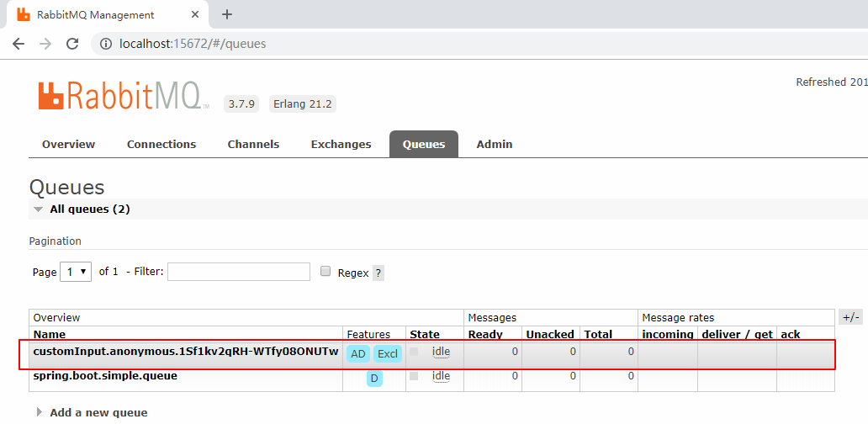Switch to the Exchanges tab
This screenshot has height=424, width=868.
(x=341, y=144)
